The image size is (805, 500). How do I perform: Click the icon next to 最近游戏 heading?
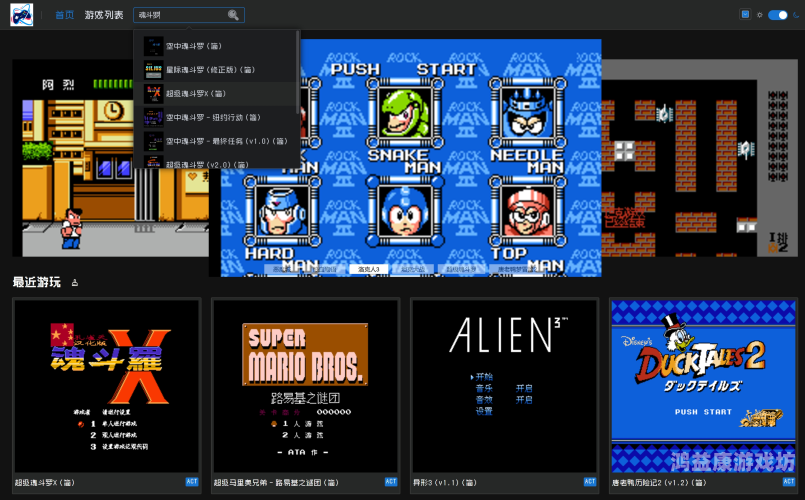pos(75,283)
